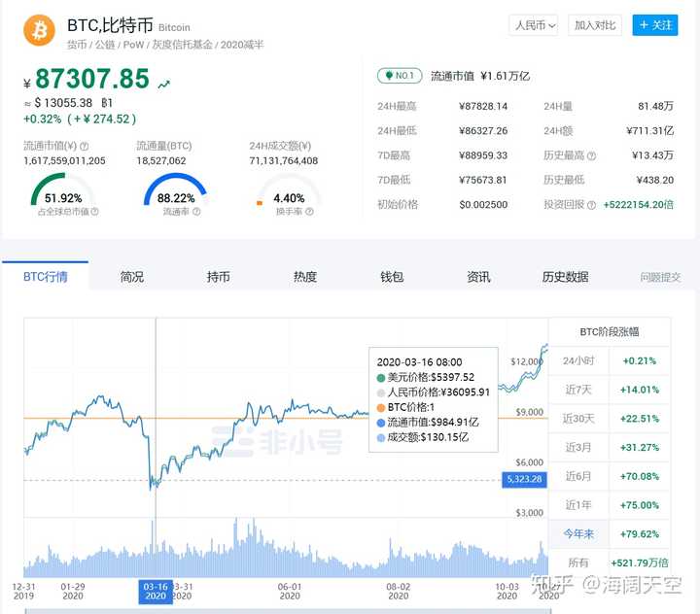Click the price trend arrow icon
The height and width of the screenshot is (614, 700).
point(164,84)
